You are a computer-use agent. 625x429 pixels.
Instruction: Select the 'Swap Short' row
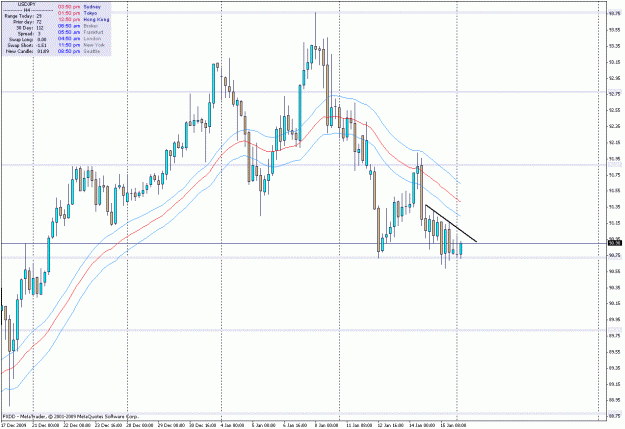click(x=27, y=45)
